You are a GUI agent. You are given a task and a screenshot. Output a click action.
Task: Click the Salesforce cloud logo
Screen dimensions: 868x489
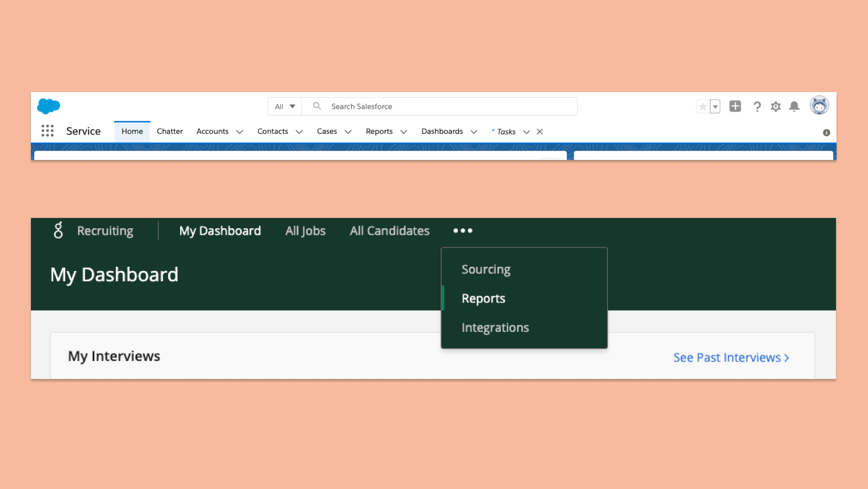click(48, 106)
